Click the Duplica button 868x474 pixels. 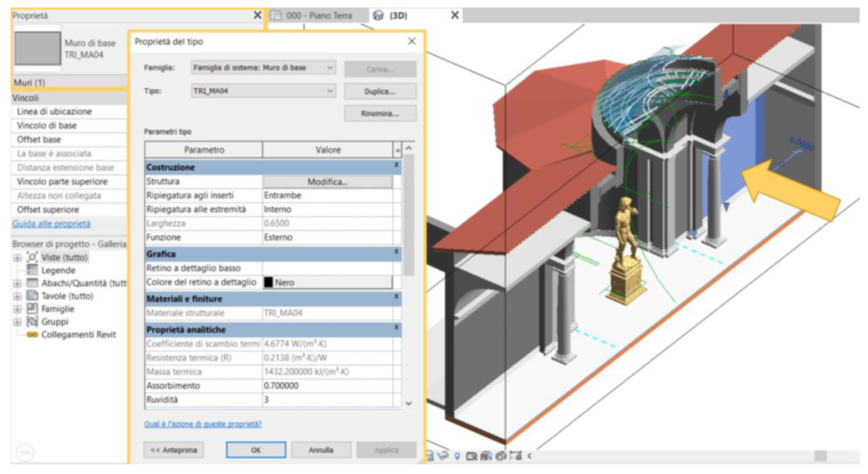(380, 91)
